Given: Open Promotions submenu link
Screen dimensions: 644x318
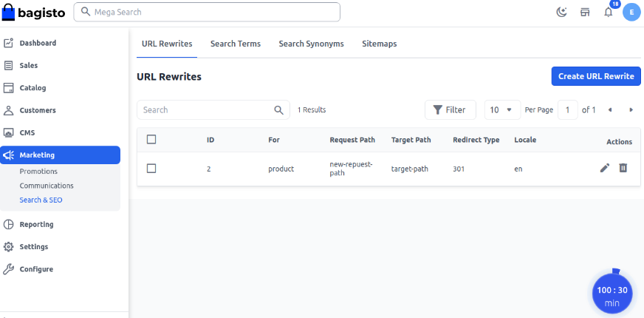Looking at the screenshot, I should pyautogui.click(x=38, y=172).
